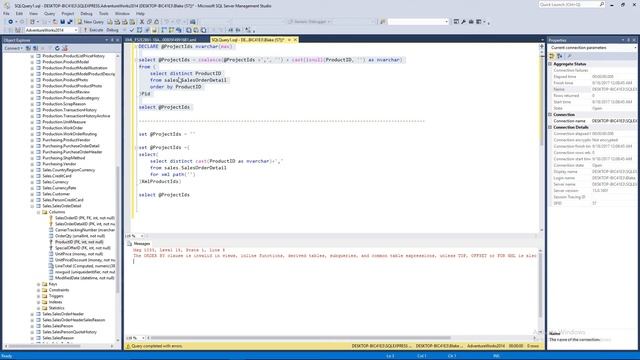Click the Open File folder icon

point(55,22)
